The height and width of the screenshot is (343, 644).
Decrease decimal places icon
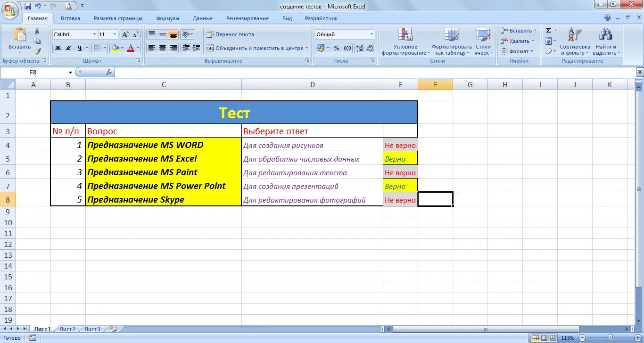click(371, 48)
